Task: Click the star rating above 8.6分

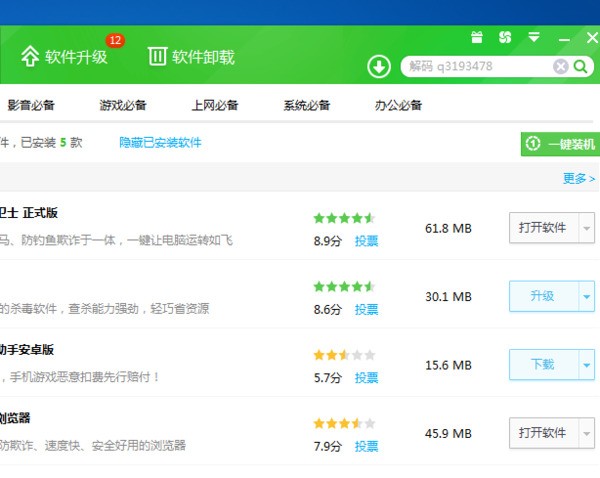Action: tap(344, 286)
